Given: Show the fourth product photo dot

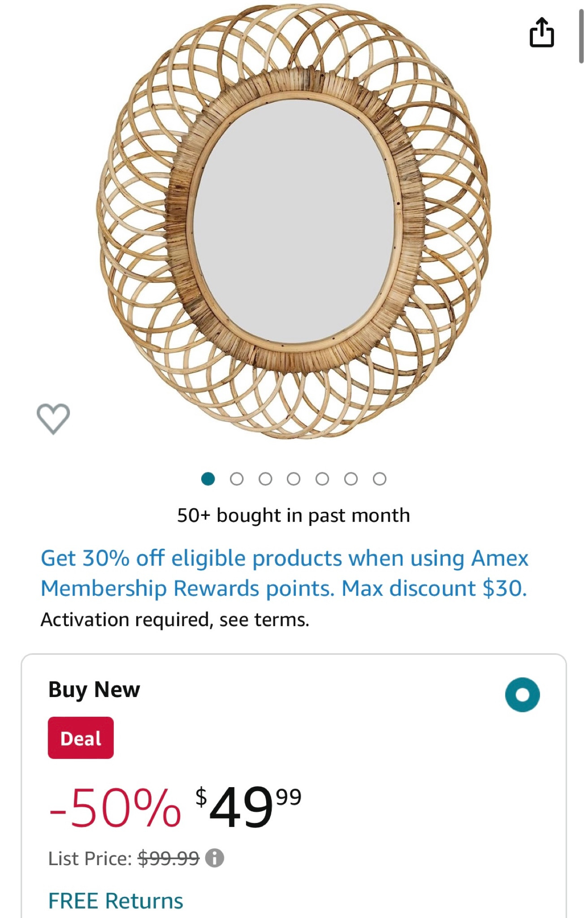Looking at the screenshot, I should (293, 479).
